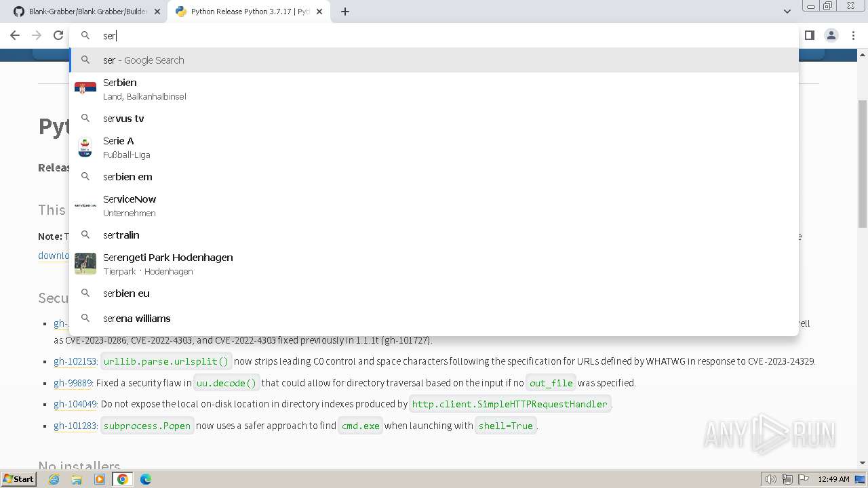Choose the Serbien suggestion

tap(434, 89)
